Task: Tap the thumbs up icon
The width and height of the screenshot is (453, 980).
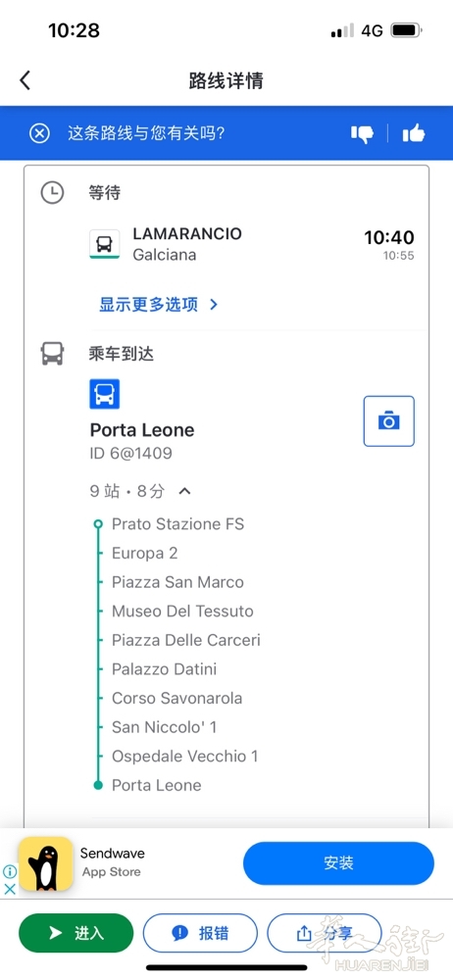Action: click(414, 133)
